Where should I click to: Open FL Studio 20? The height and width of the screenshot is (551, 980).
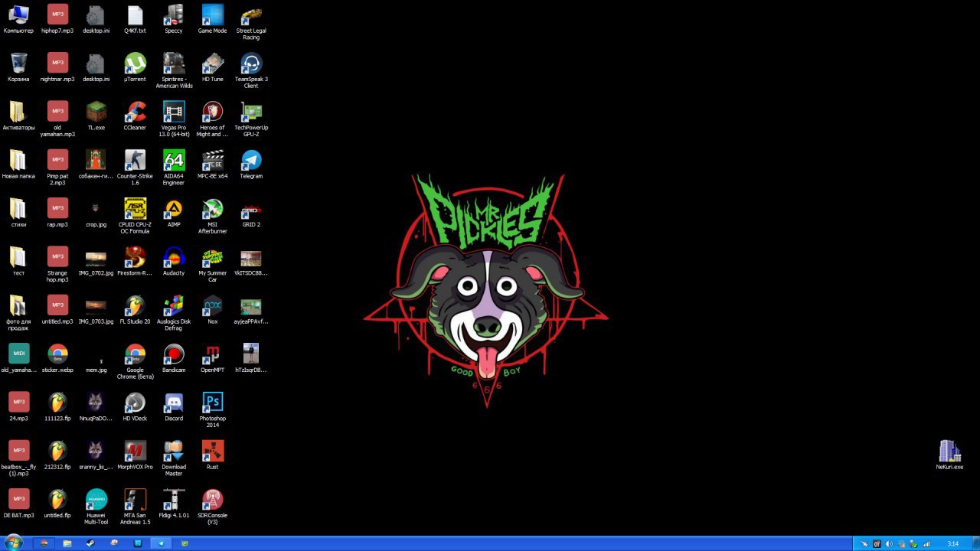[135, 310]
